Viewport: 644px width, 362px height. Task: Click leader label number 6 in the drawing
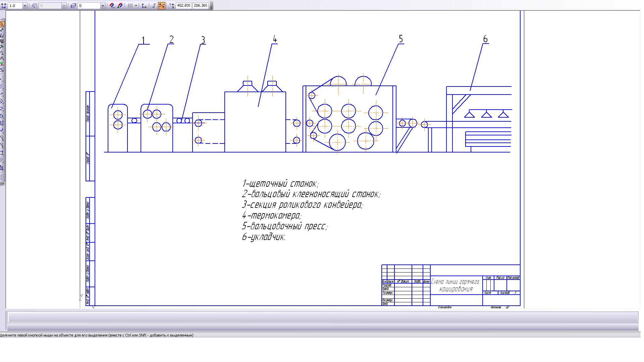[x=485, y=39]
